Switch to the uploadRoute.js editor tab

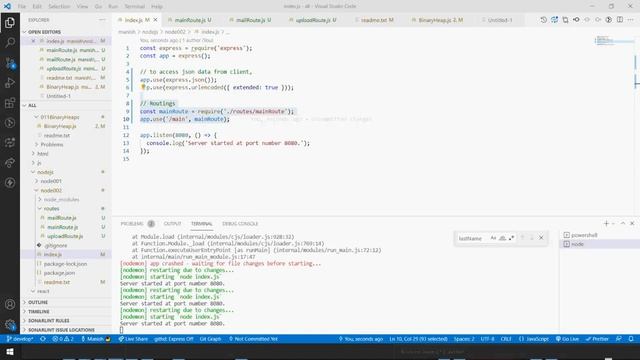point(313,20)
